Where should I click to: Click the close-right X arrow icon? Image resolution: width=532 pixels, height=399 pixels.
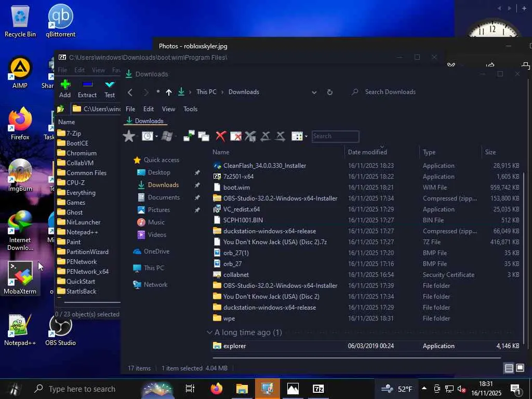pyautogui.click(x=280, y=136)
